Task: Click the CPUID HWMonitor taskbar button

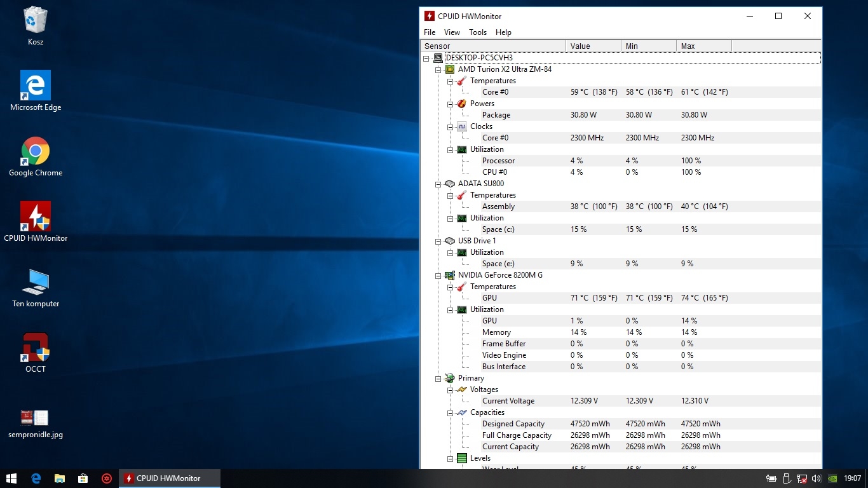Action: [x=170, y=478]
